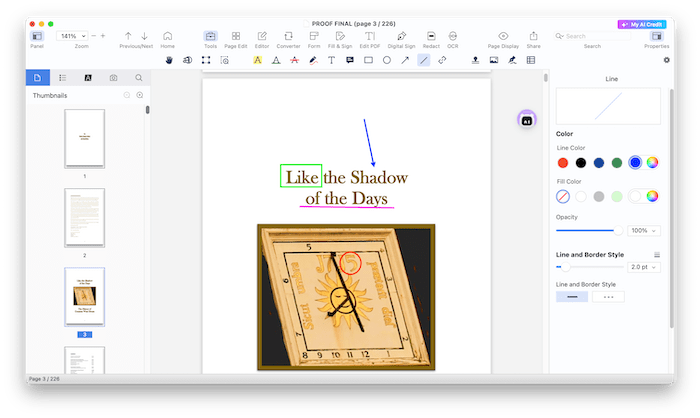Screen dimensions: 700x418
Task: Pick the green line color
Action: click(x=617, y=163)
